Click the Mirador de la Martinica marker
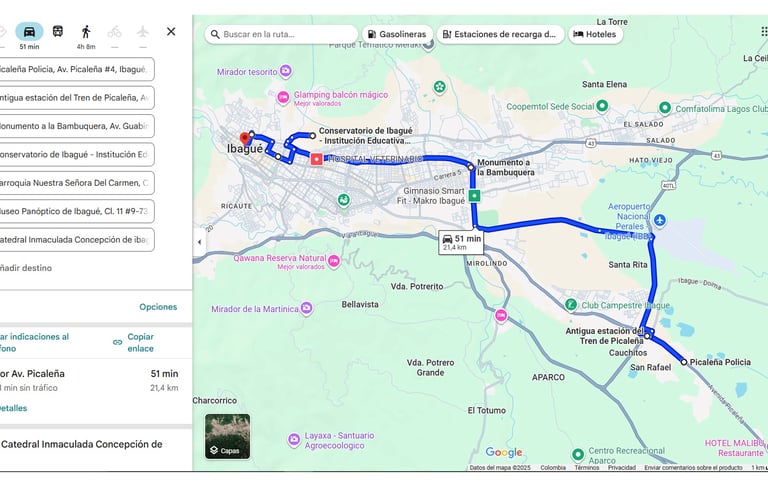 tap(307, 308)
